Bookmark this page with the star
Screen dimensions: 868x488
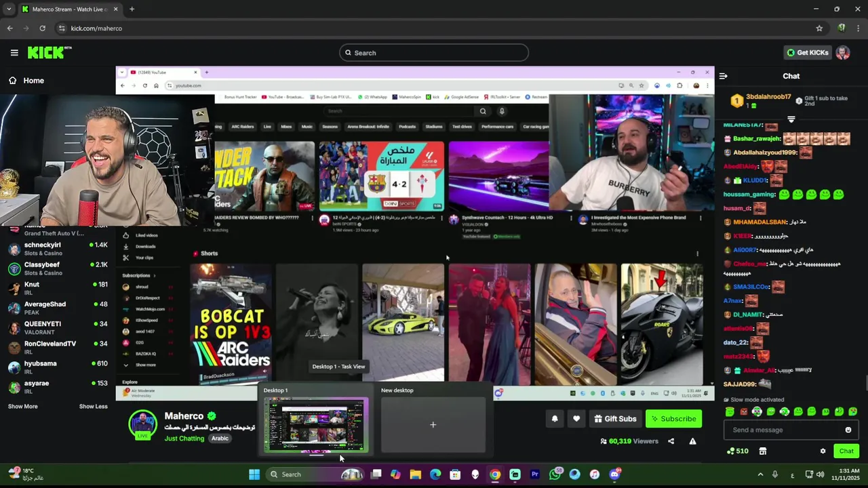819,28
